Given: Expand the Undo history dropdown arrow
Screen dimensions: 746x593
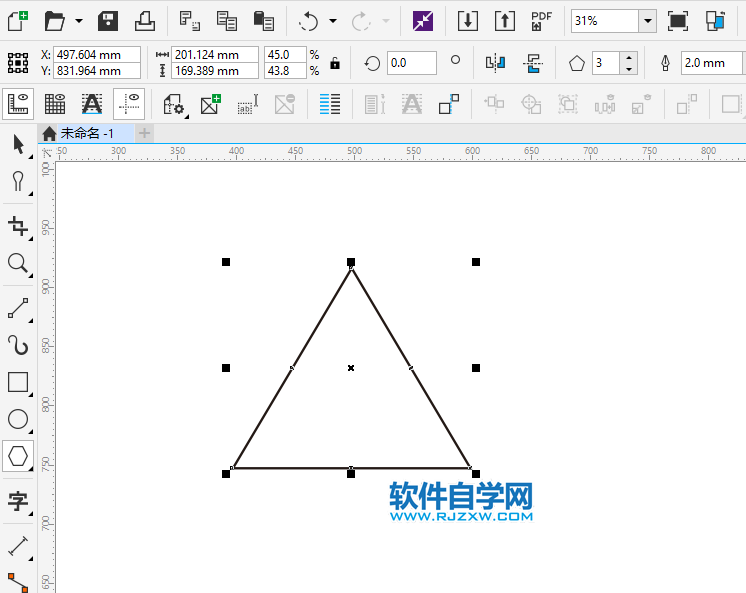Looking at the screenshot, I should point(333,21).
